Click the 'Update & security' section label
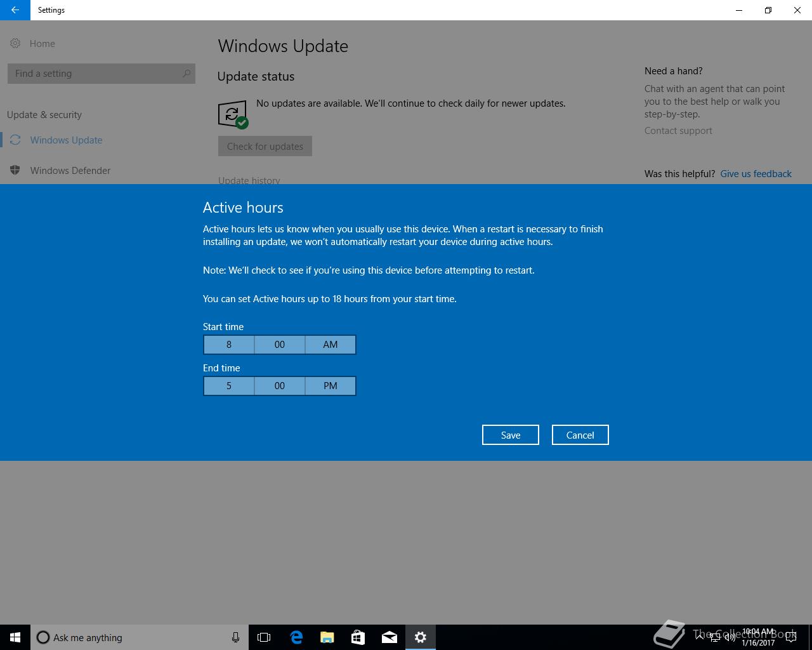 [44, 115]
